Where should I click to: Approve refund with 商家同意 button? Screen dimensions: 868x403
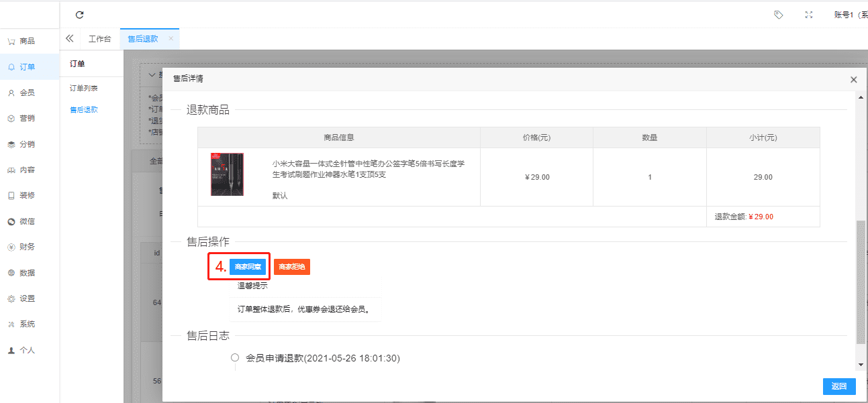(x=248, y=267)
